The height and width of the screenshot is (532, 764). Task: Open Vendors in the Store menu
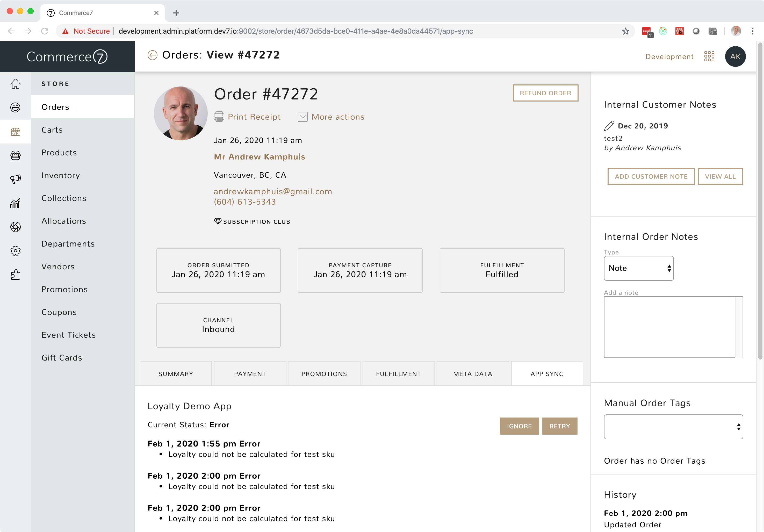[83, 267]
